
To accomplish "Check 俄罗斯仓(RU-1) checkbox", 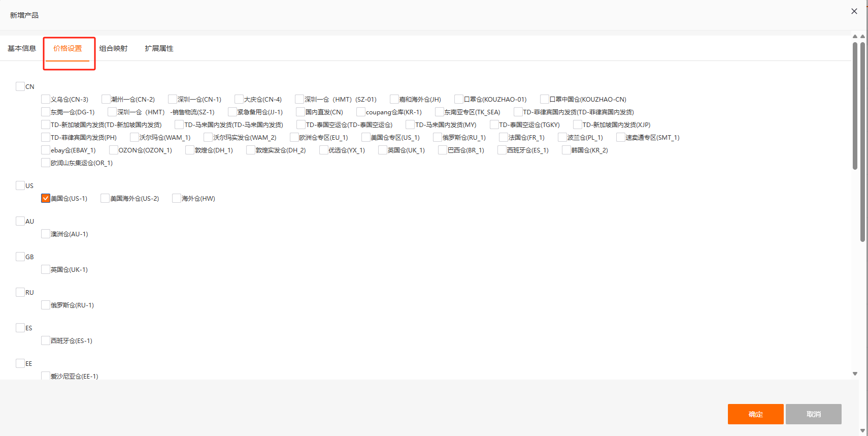I will [46, 305].
